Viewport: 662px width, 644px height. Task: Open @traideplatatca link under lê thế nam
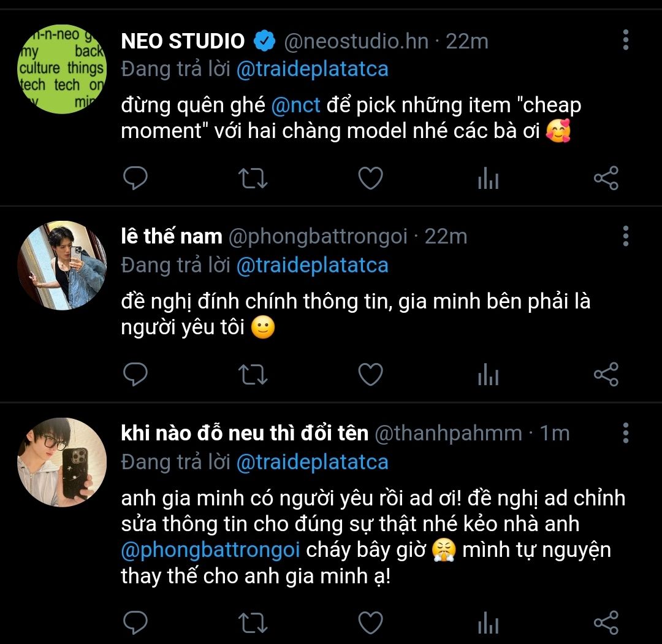coord(312,266)
